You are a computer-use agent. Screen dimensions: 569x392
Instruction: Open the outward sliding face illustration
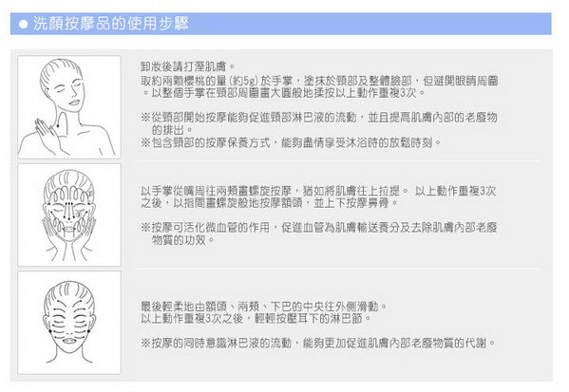(69, 323)
